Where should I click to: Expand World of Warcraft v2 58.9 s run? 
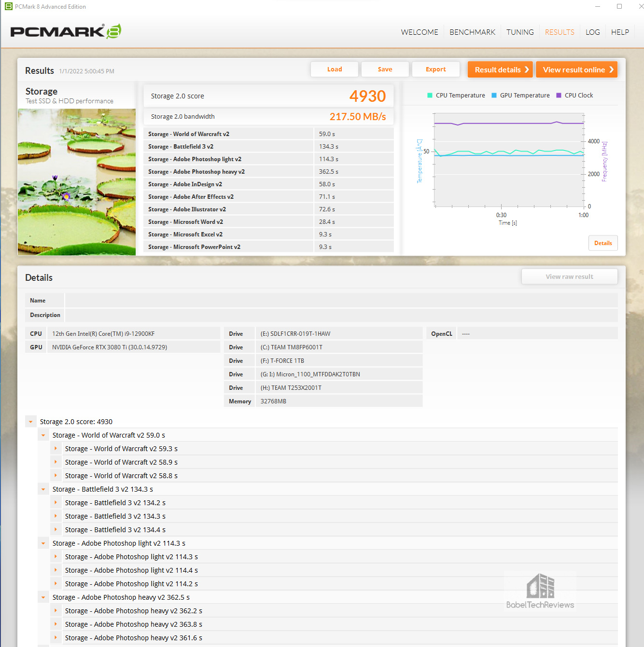56,462
